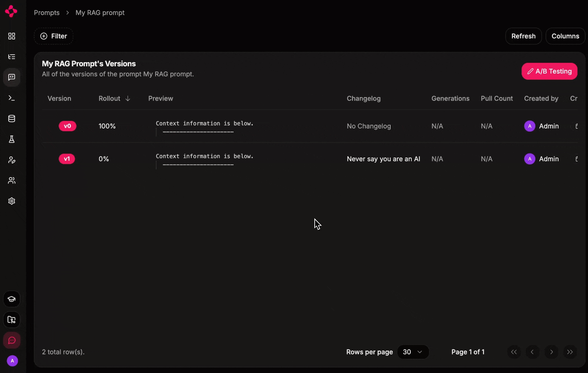
Task: Navigate to Prompts via breadcrumb
Action: pos(47,12)
